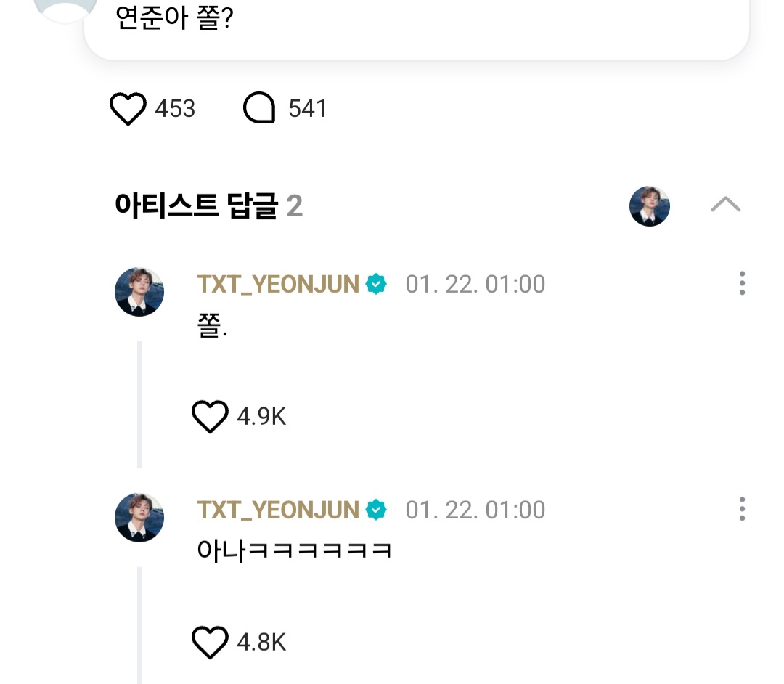Like the '쫄.' reply with 4.9K likes
Image resolution: width=784 pixels, height=684 pixels.
click(210, 417)
